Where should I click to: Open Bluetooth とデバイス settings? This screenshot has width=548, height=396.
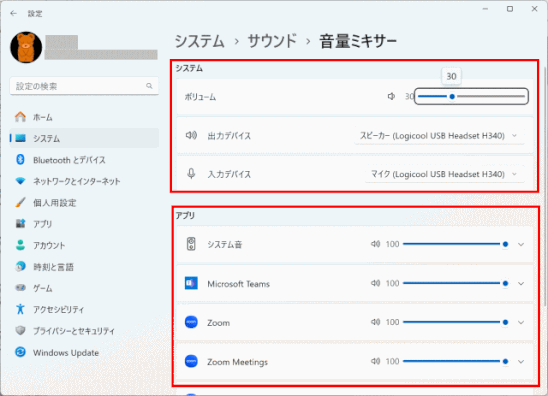84,160
